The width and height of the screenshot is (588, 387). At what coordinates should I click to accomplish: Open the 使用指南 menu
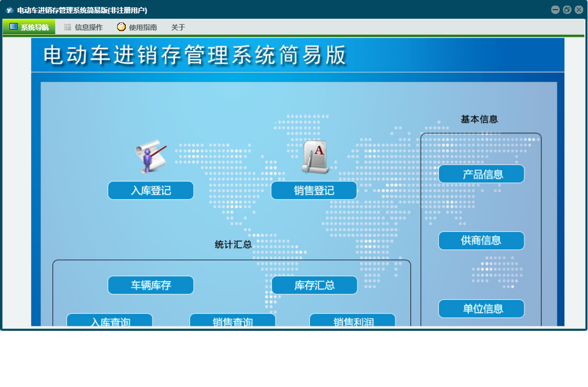[x=137, y=27]
